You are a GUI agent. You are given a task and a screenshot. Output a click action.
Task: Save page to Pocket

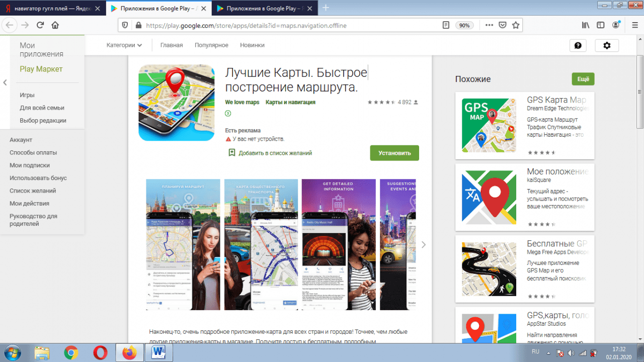502,25
